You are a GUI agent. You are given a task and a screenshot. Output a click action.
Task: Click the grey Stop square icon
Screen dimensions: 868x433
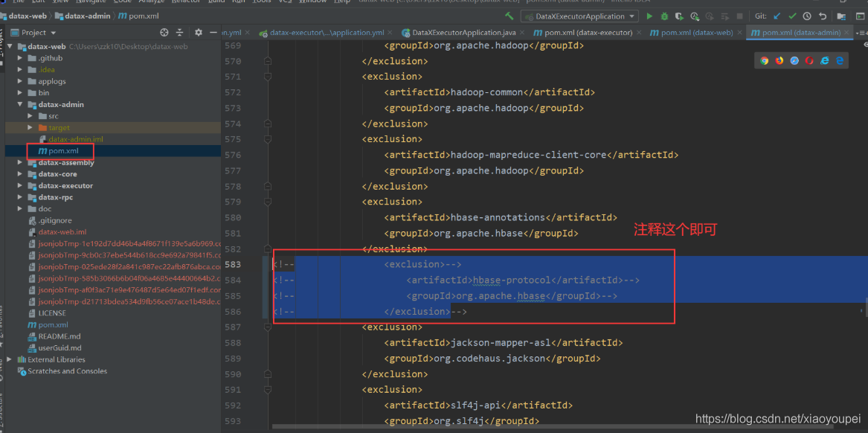pos(739,16)
